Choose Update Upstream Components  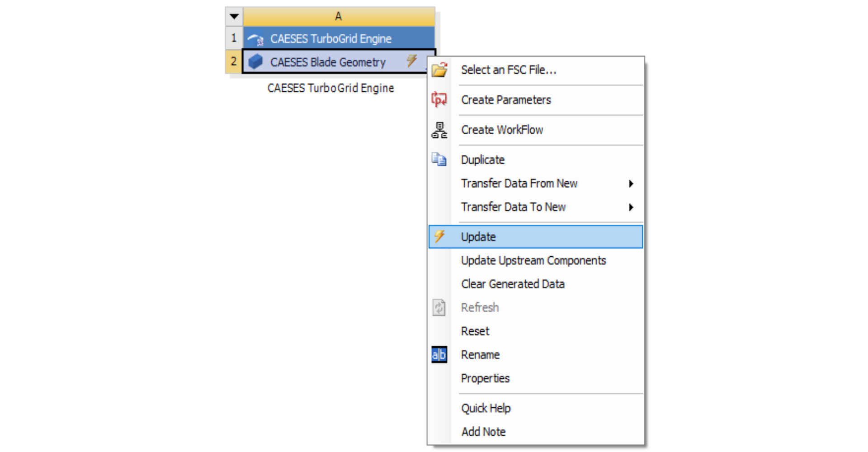[x=536, y=260]
